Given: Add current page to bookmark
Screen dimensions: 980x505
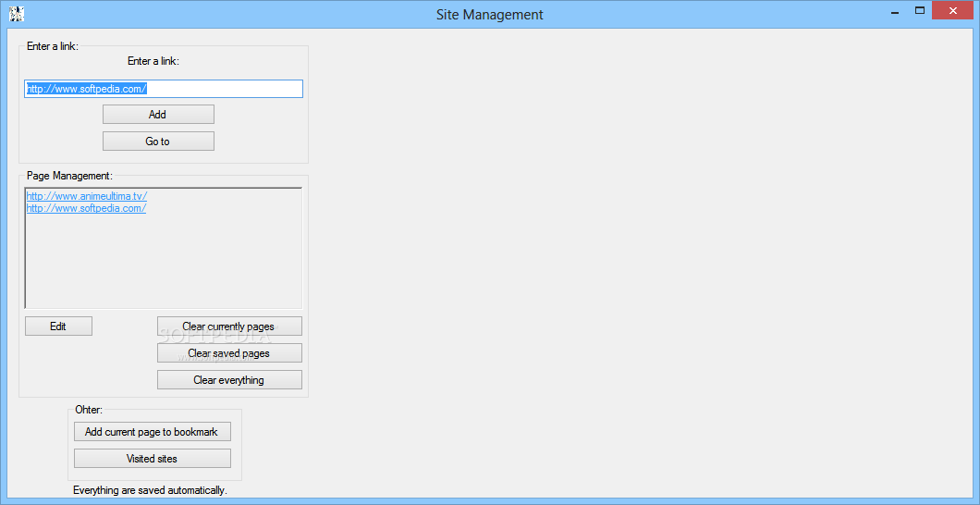Looking at the screenshot, I should [153, 432].
